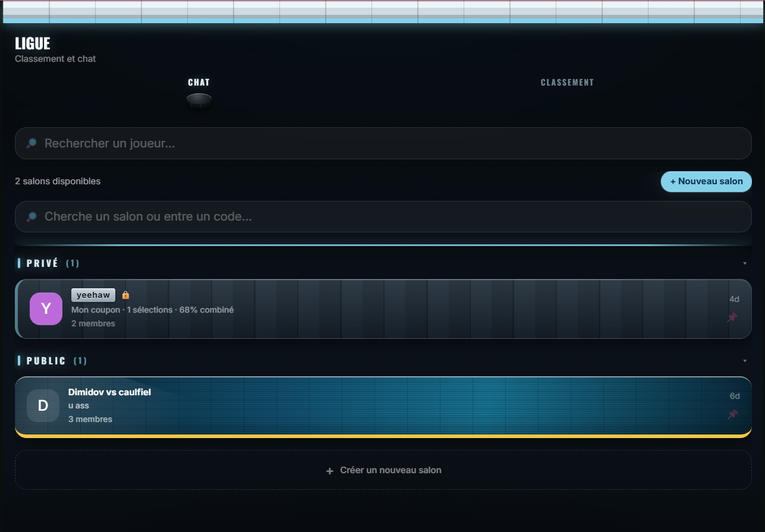The width and height of the screenshot is (765, 532).
Task: Click the yeehaw name badge
Action: tap(93, 295)
